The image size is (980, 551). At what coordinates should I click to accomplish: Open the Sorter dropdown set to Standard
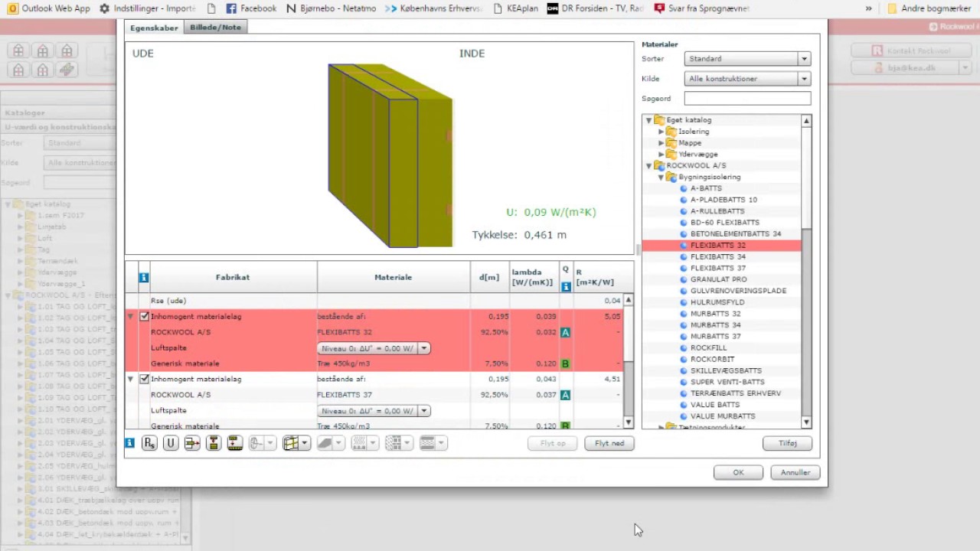point(747,58)
